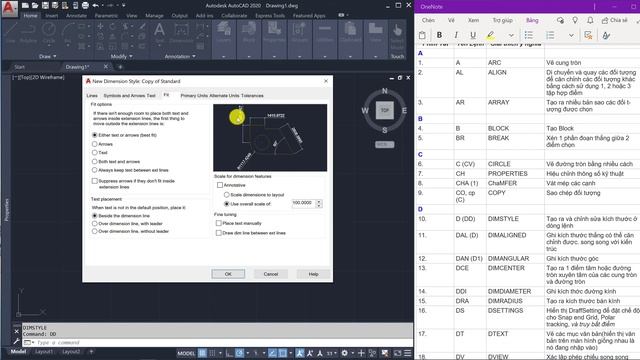This screenshot has height=360, width=640.
Task: Toggle polar tracking in AutoCAD status bar
Action: [240, 353]
